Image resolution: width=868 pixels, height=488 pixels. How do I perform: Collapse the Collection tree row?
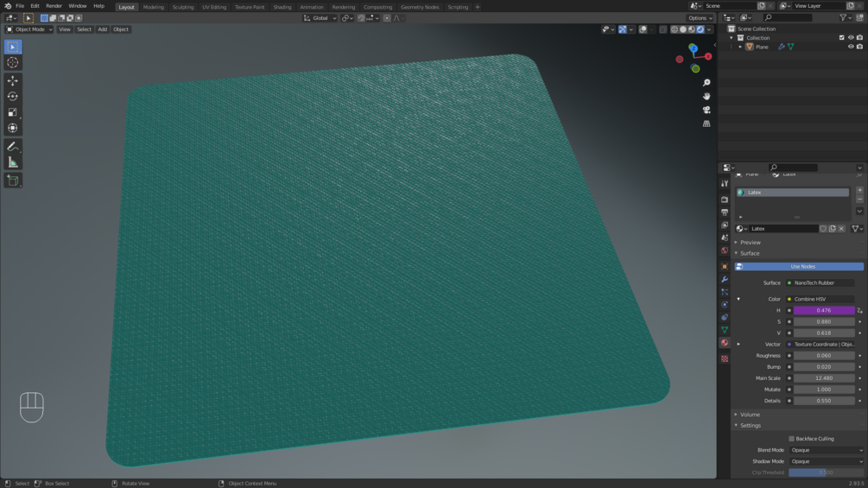732,38
